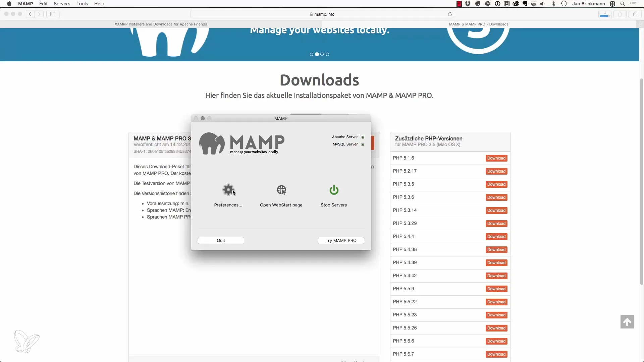Select the fourth carousel dot
The height and width of the screenshot is (362, 644).
tap(327, 54)
